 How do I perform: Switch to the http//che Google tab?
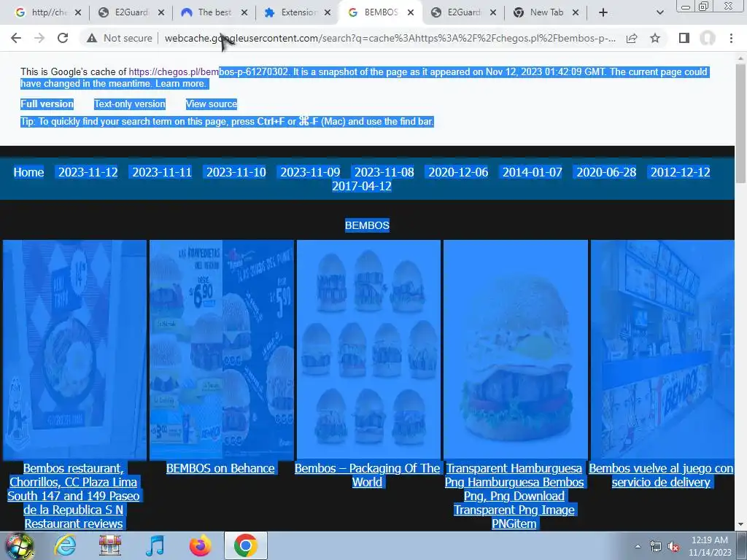pyautogui.click(x=42, y=13)
